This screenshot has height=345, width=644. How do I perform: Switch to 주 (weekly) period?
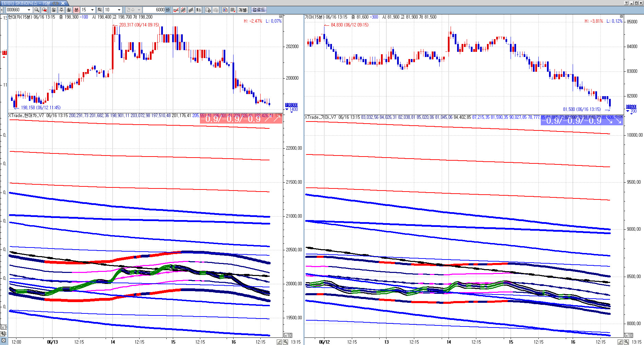(61, 10)
